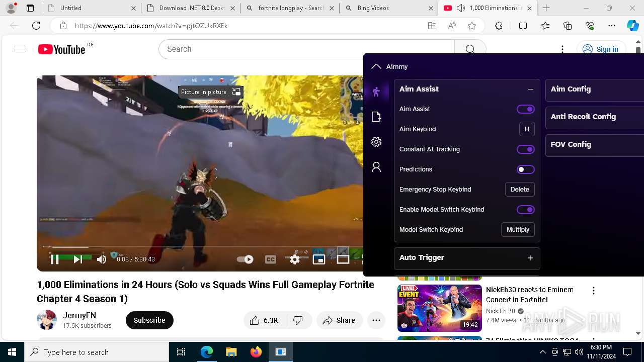
Task: Switch to the Untitled tab
Action: 91,8
